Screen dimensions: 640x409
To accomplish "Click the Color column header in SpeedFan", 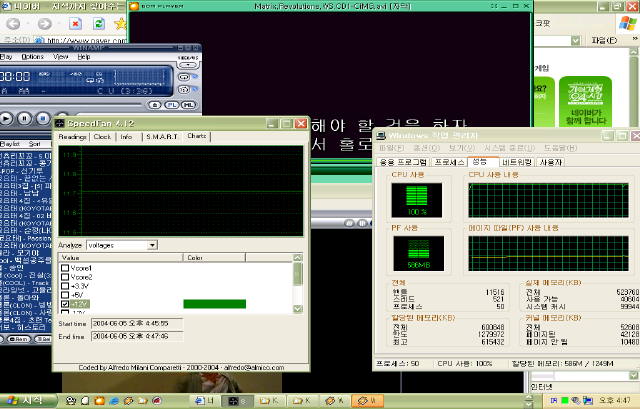I will (x=214, y=258).
